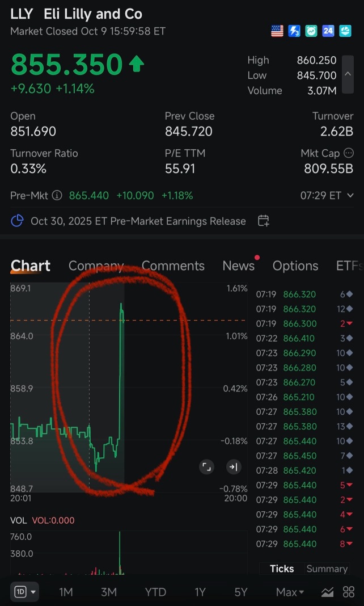Open the News tab
364x606 pixels.
238,266
